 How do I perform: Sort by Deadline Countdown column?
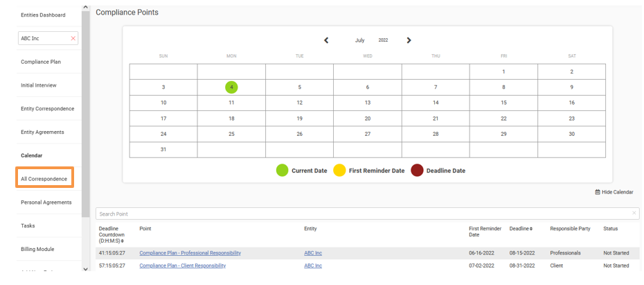click(x=123, y=241)
